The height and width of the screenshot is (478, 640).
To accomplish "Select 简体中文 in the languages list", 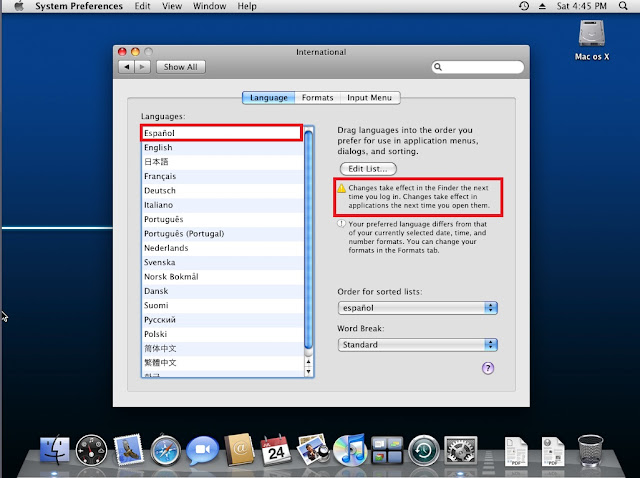I will (223, 348).
